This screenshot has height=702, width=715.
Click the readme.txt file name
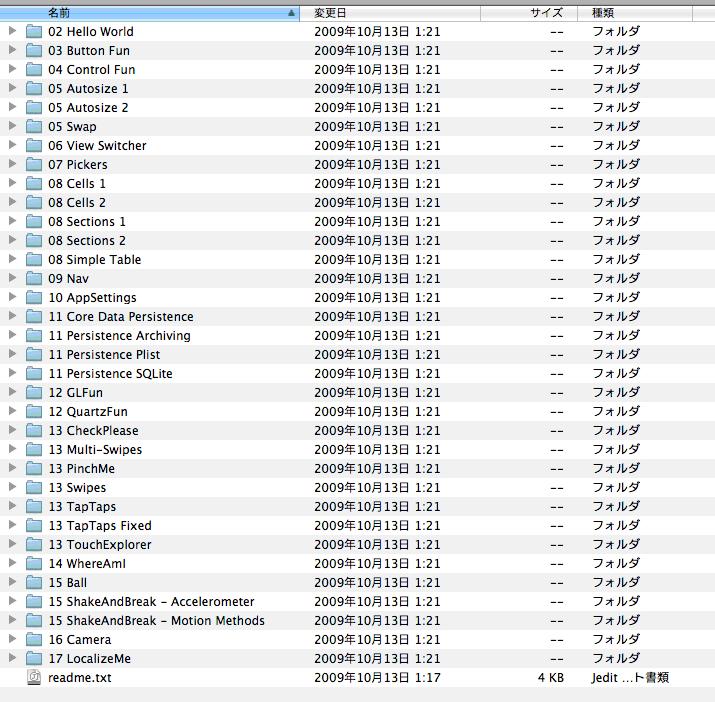[80, 678]
